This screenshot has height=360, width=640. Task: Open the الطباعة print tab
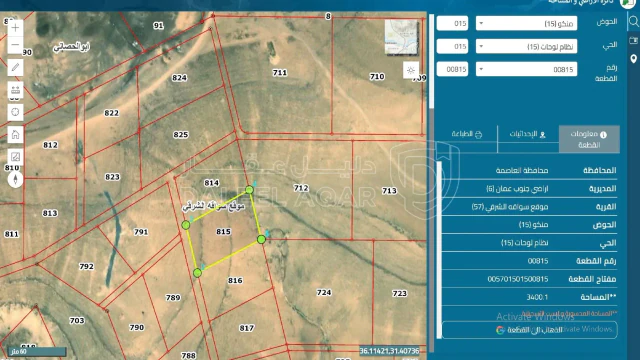point(467,134)
